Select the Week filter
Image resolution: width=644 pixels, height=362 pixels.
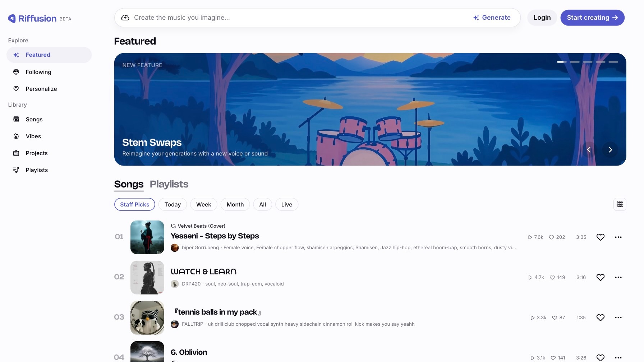click(203, 204)
